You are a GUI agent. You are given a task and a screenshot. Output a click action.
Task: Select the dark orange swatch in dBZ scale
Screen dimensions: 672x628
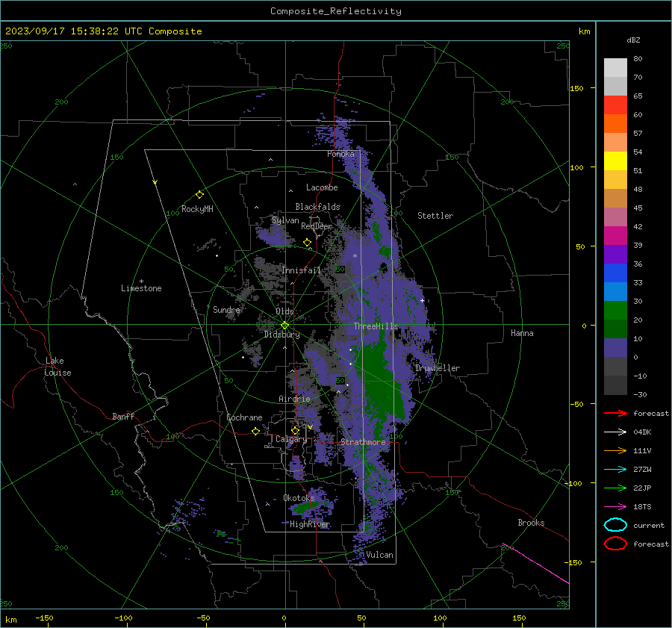(x=615, y=123)
